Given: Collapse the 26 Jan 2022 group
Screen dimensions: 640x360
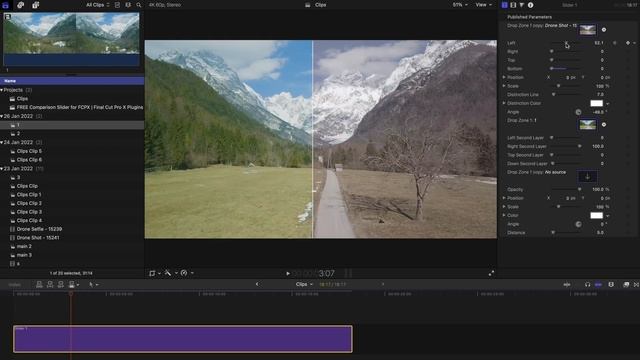Looking at the screenshot, I should 2,116.
